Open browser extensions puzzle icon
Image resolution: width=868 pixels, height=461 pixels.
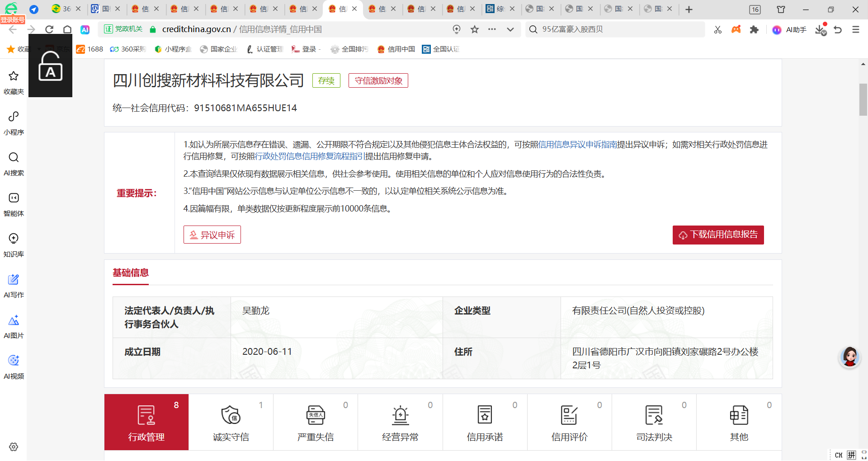754,29
